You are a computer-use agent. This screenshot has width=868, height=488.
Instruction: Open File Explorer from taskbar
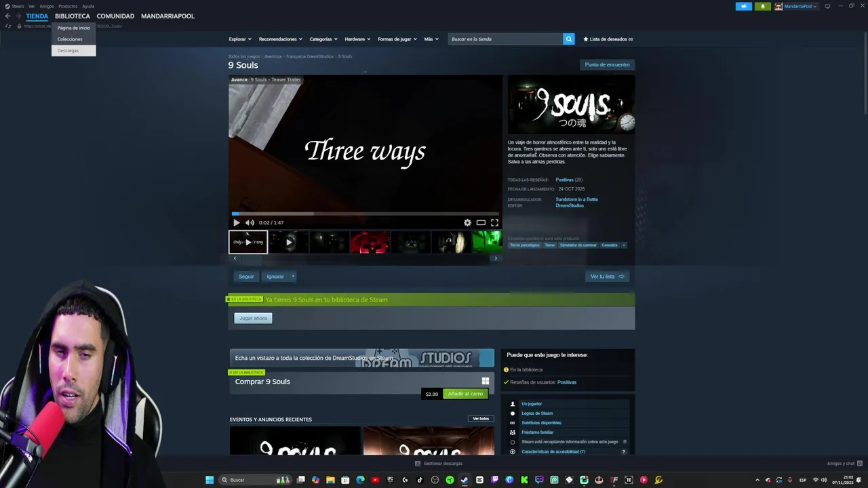[x=330, y=480]
